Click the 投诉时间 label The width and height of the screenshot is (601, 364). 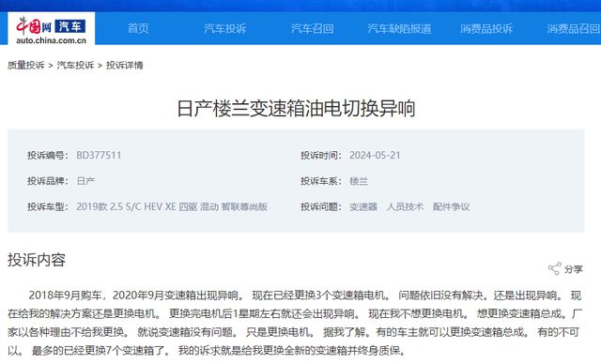(321, 156)
